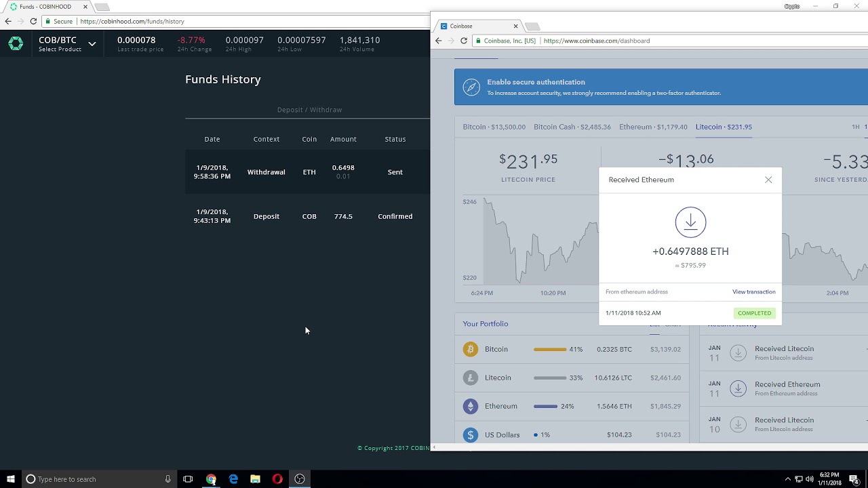The image size is (868, 488).
Task: Select the Bitcoin $13,500.00 price tab
Action: click(x=494, y=127)
